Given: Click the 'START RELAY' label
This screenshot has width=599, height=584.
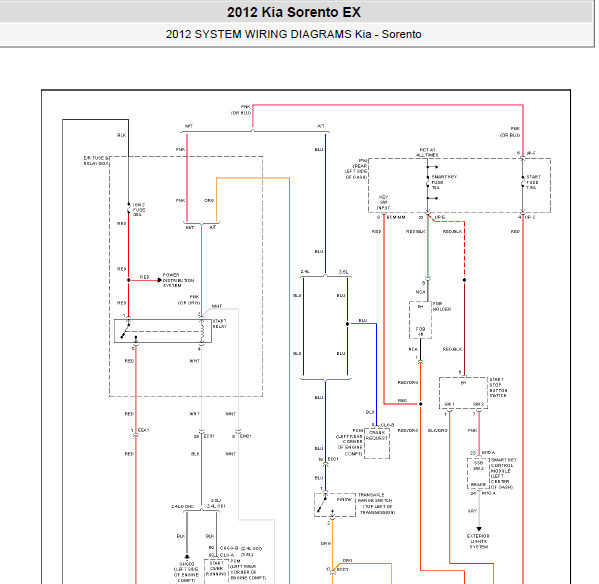Looking at the screenshot, I should (x=220, y=324).
